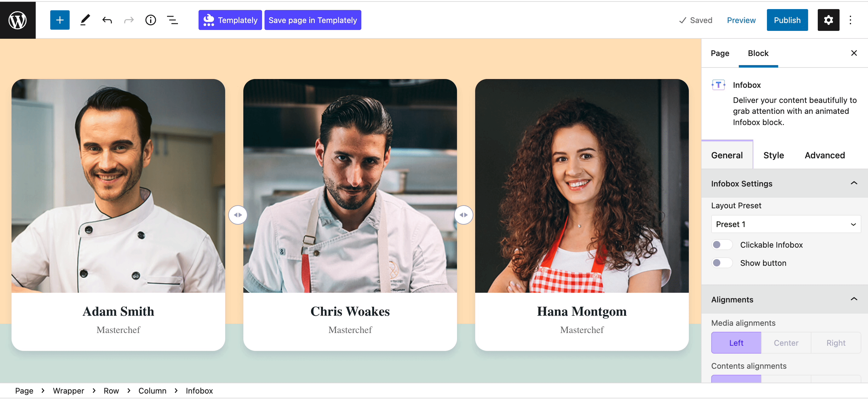The image size is (868, 399).
Task: Select Wrapper in the breadcrumb
Action: (x=68, y=391)
